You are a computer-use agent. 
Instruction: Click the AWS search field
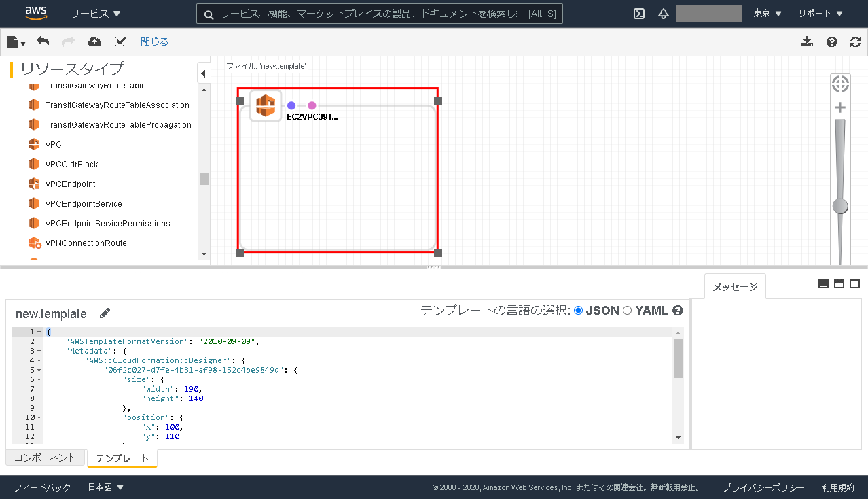pos(380,14)
